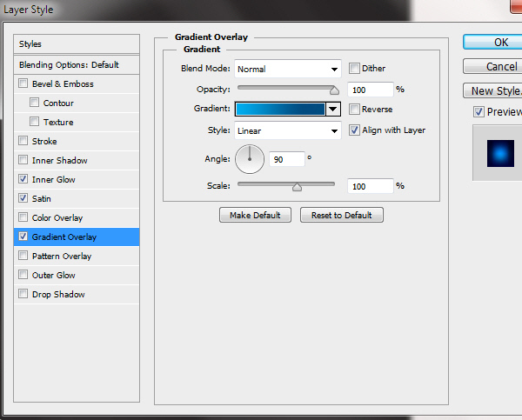The width and height of the screenshot is (522, 420).
Task: Enable the Reverse gradient checkbox
Action: (354, 110)
